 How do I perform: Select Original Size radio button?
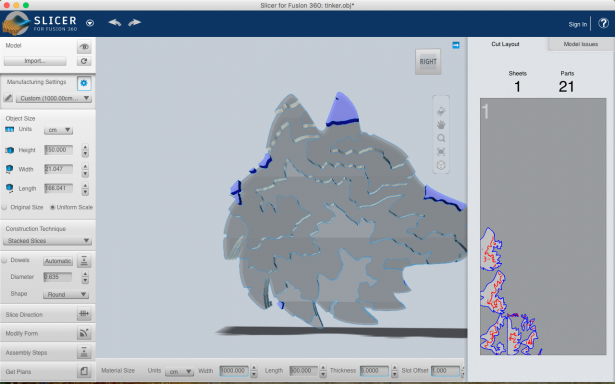(4, 207)
